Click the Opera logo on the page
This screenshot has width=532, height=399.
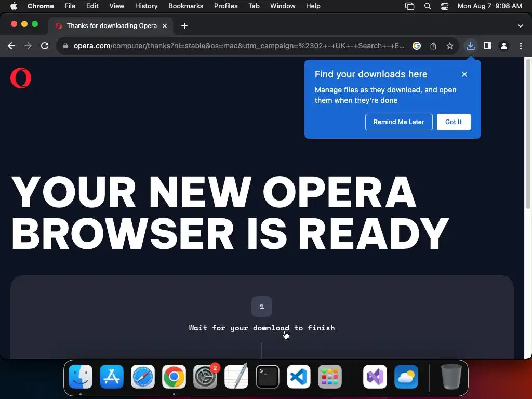[21, 78]
